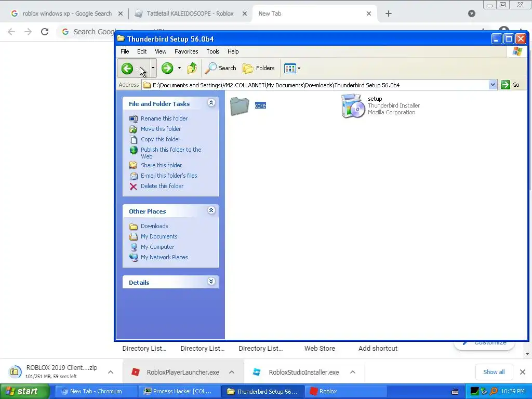
Task: Open Search in Explorer toolbar
Action: (220, 68)
